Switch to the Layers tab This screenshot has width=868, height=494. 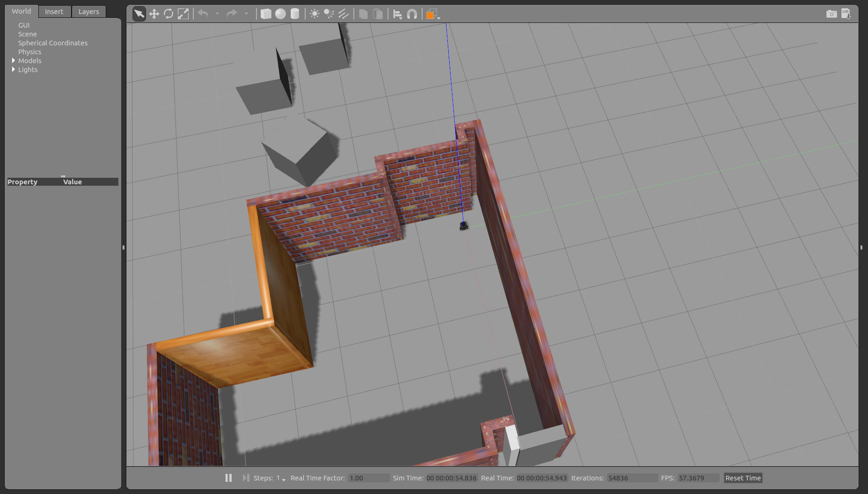[x=89, y=12]
